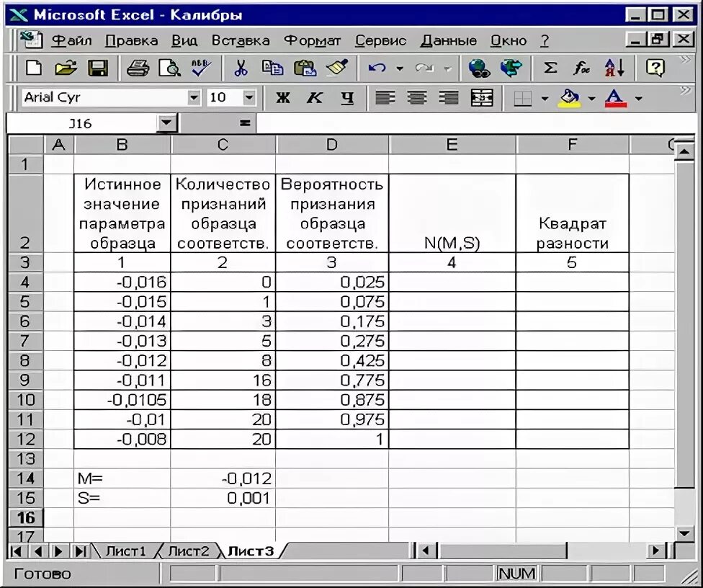
Task: Select column D header
Action: click(332, 144)
